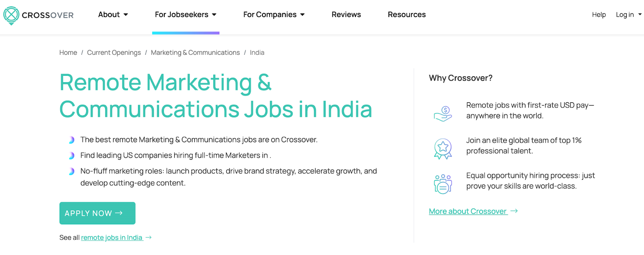Click the first gradient bullet icon
The width and height of the screenshot is (644, 255).
[71, 140]
